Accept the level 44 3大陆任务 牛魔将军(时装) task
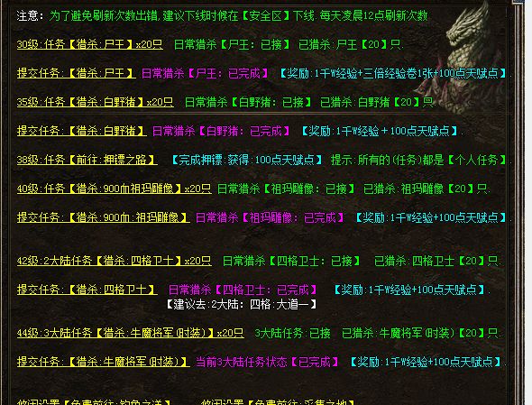532x405 pixels. [131, 333]
